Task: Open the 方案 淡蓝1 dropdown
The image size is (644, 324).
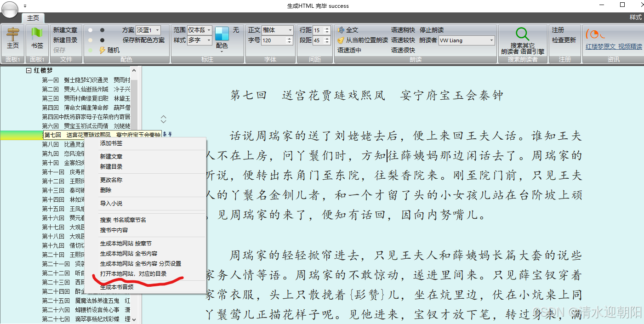Action: [148, 30]
